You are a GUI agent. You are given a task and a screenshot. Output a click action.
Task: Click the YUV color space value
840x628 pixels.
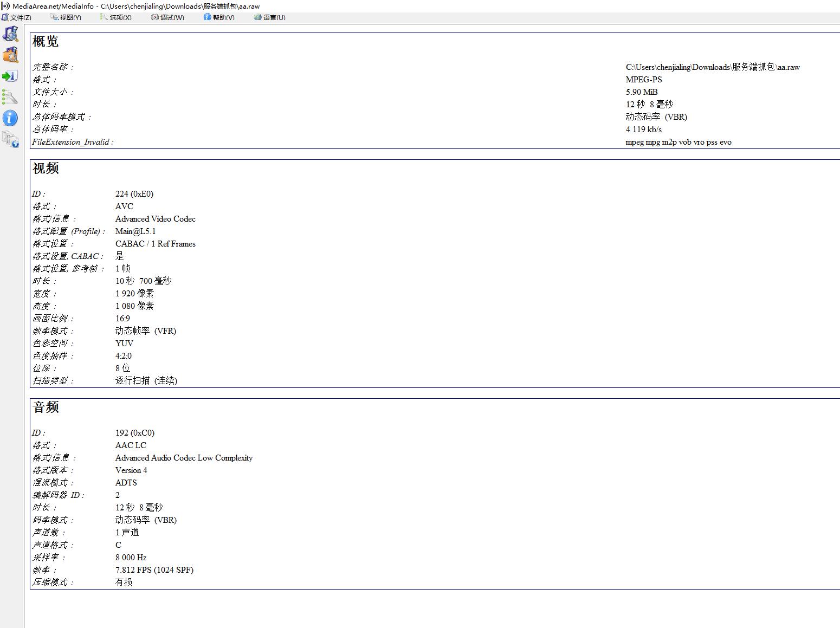coord(124,344)
